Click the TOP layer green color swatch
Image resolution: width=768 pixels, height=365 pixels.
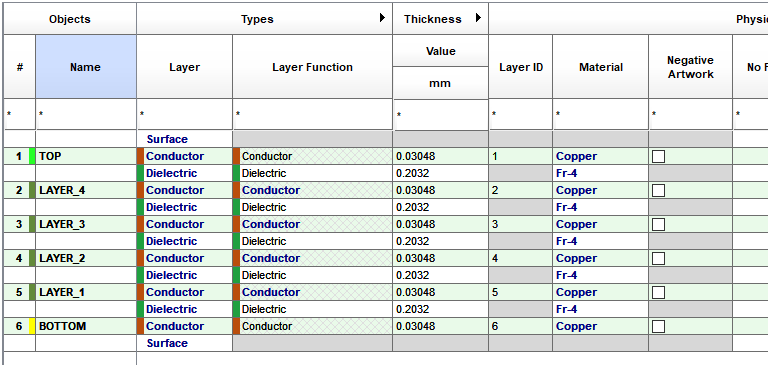32,156
